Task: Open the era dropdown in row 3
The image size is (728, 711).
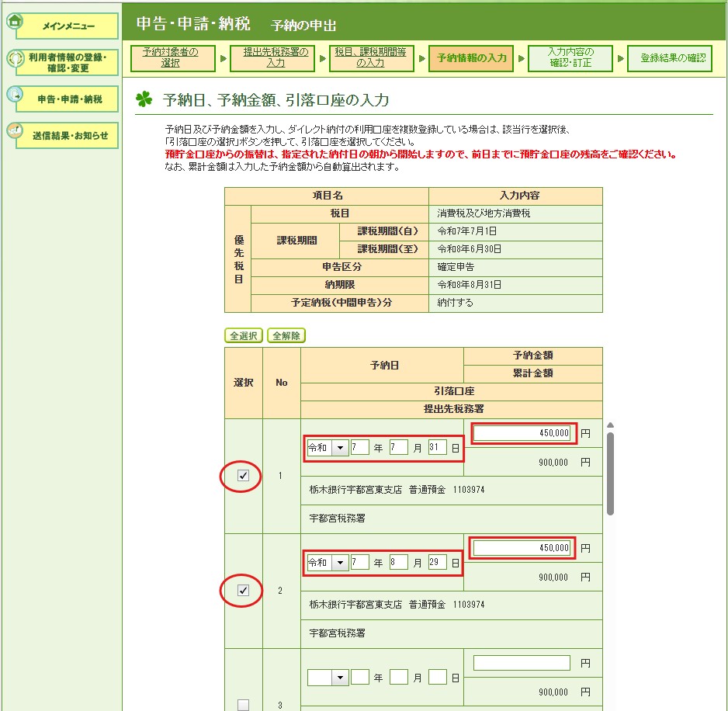Action: (328, 678)
